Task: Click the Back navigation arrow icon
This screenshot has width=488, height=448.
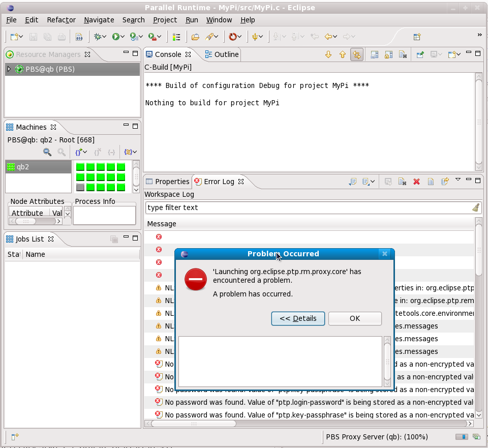Action: coord(328,37)
